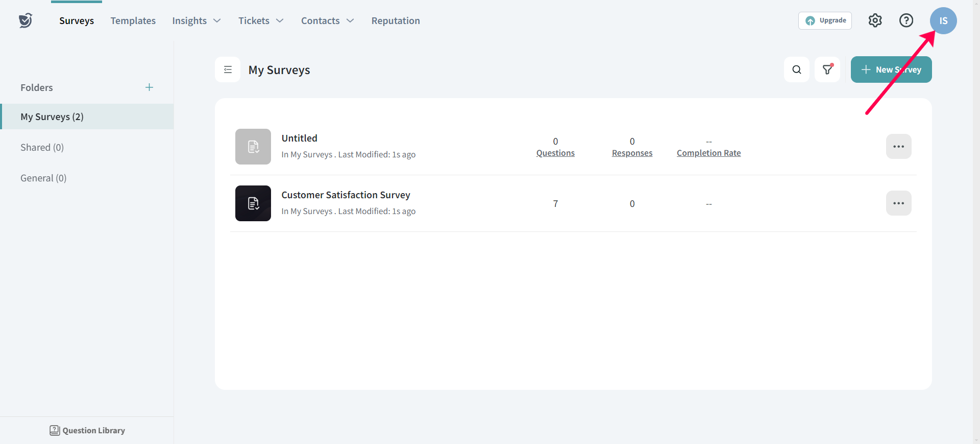Open the survey filter icon
The width and height of the screenshot is (980, 444).
coord(827,69)
